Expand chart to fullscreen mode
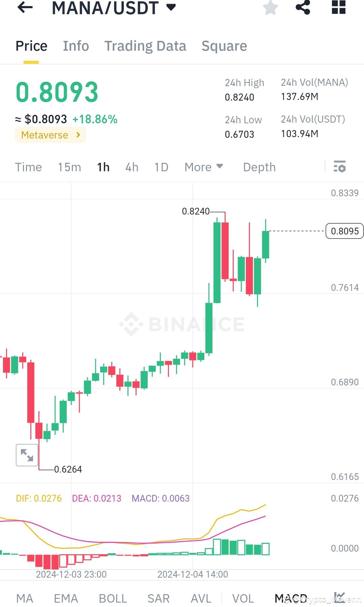364x607 pixels. (x=27, y=455)
